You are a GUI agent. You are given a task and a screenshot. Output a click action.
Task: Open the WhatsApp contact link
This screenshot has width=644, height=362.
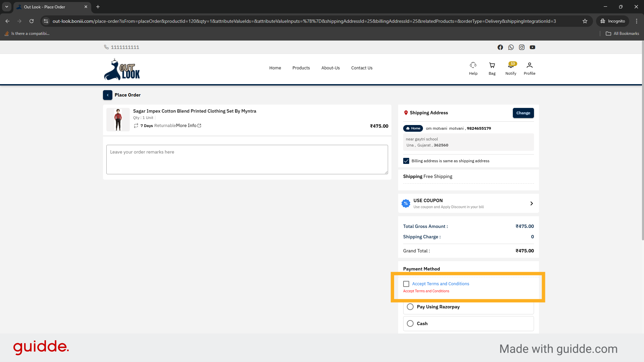coord(511,47)
